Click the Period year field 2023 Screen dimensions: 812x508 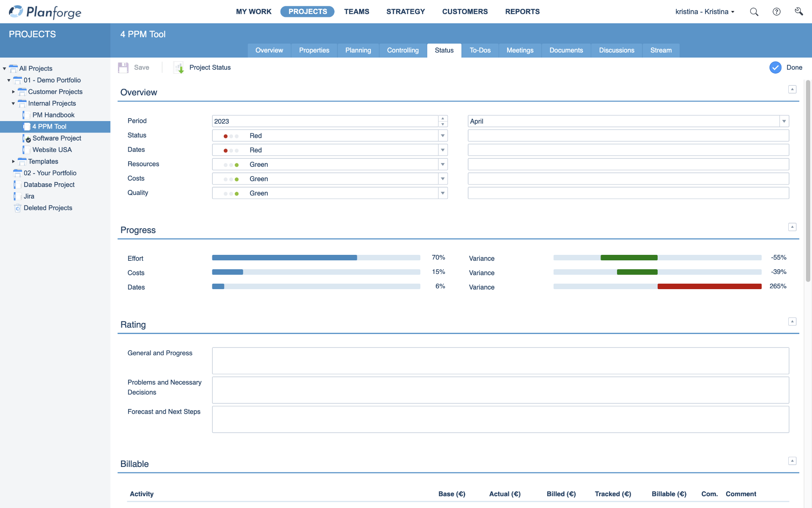(x=325, y=121)
